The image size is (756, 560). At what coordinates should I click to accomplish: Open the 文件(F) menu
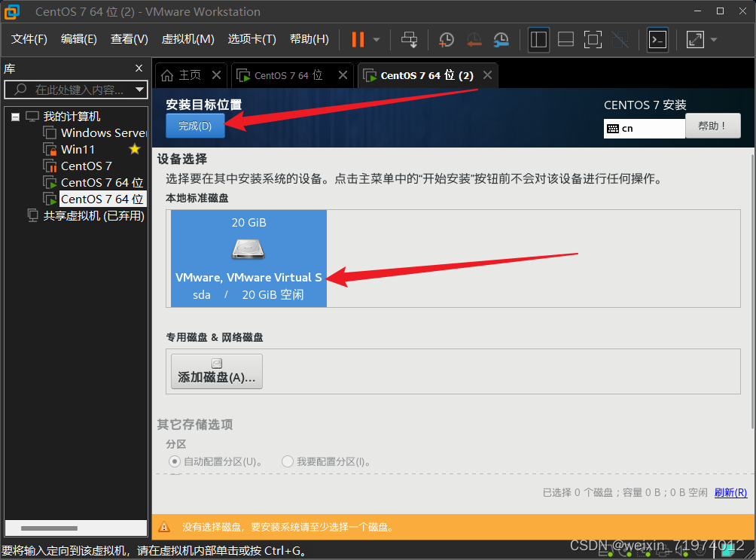(29, 39)
